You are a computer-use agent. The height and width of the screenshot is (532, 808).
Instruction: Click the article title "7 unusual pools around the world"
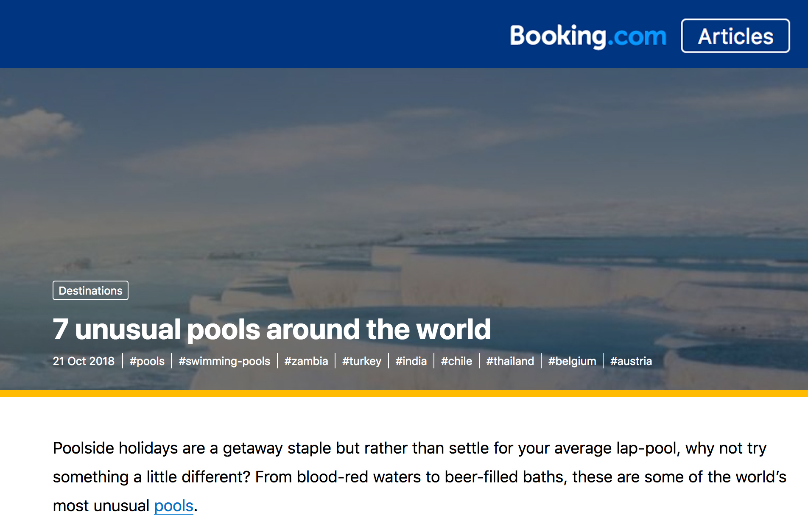[x=271, y=329]
